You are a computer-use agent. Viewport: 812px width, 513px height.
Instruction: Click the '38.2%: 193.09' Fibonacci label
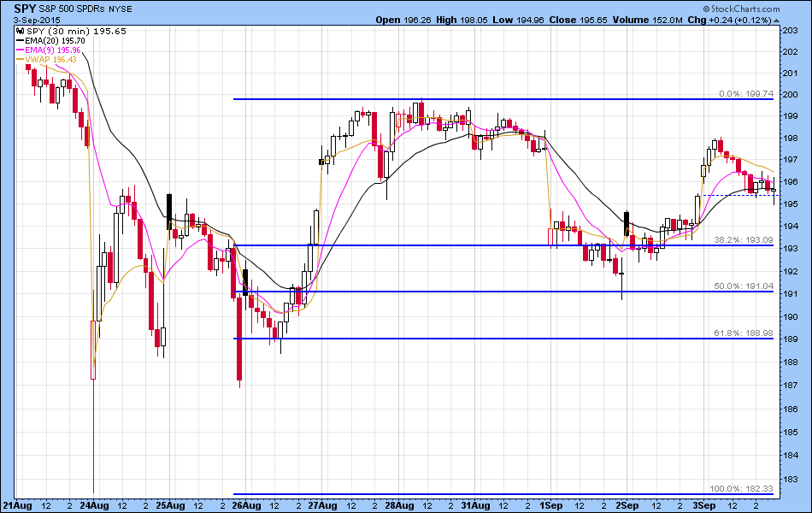coord(744,240)
